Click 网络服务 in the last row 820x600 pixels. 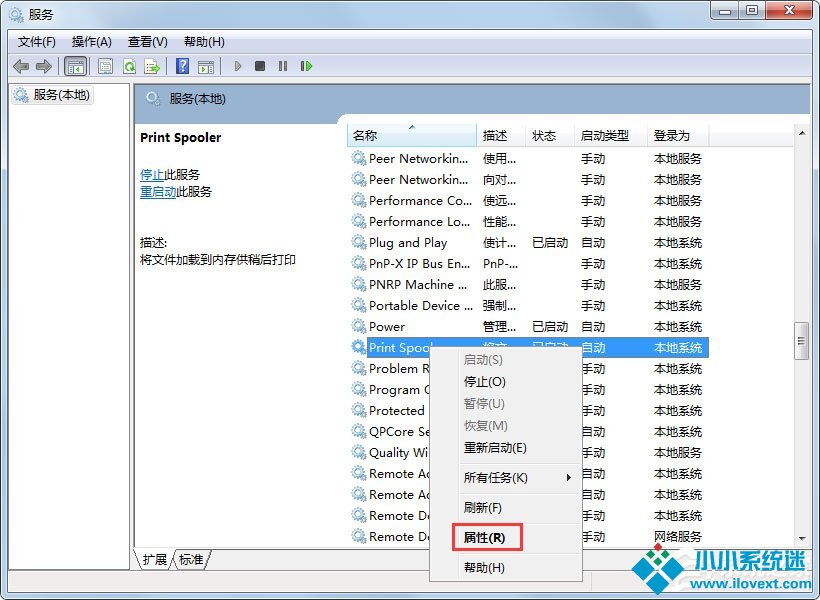678,536
